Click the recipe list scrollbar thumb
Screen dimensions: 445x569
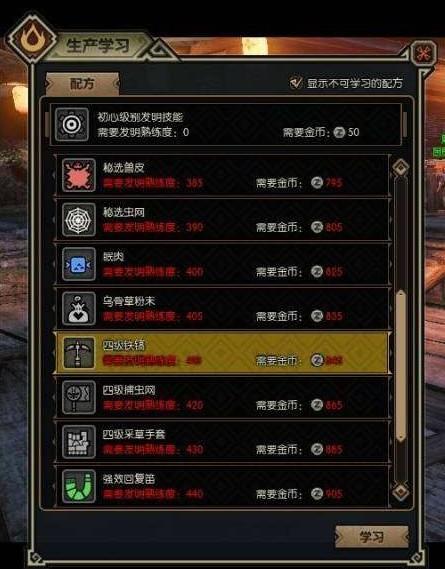click(x=401, y=366)
